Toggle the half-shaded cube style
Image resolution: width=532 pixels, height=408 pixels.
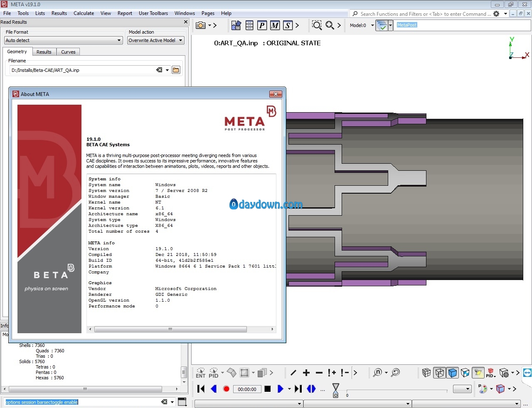[x=465, y=373]
